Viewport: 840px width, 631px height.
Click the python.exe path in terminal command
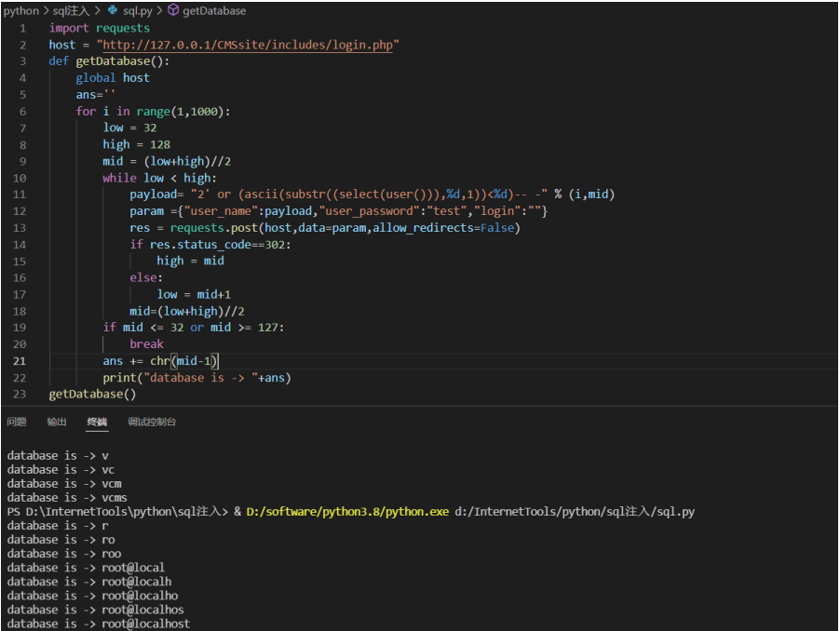(347, 512)
